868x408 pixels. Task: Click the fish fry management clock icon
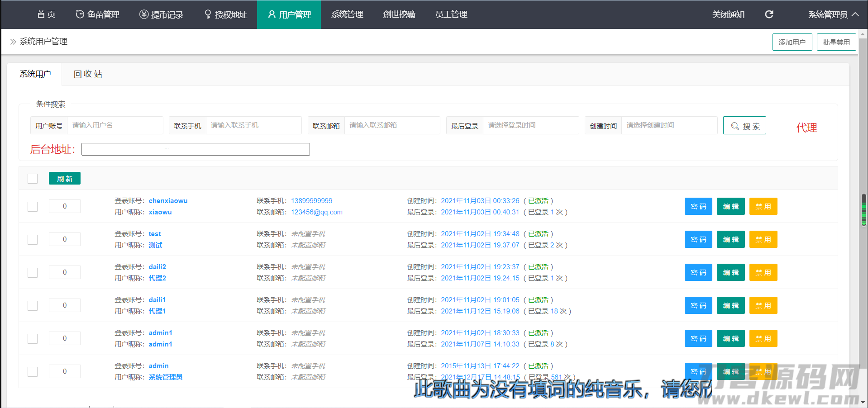(80, 14)
